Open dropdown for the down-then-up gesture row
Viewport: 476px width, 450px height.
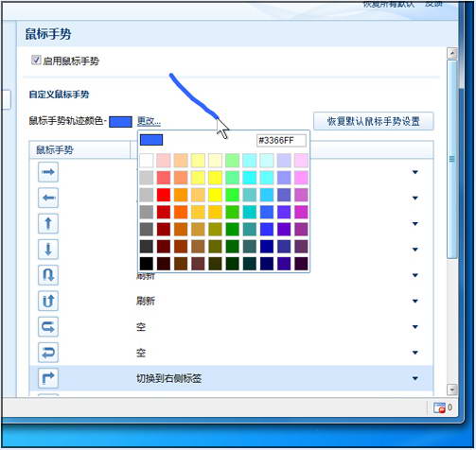pos(415,301)
